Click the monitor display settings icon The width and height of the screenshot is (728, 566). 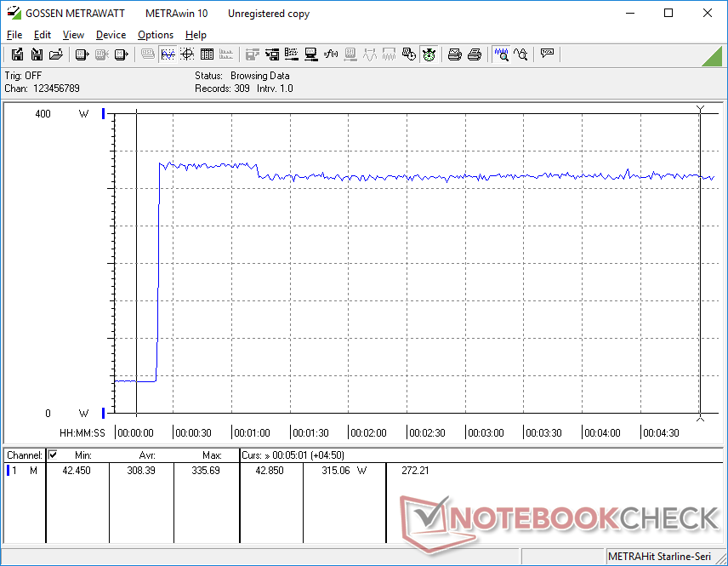click(x=311, y=54)
